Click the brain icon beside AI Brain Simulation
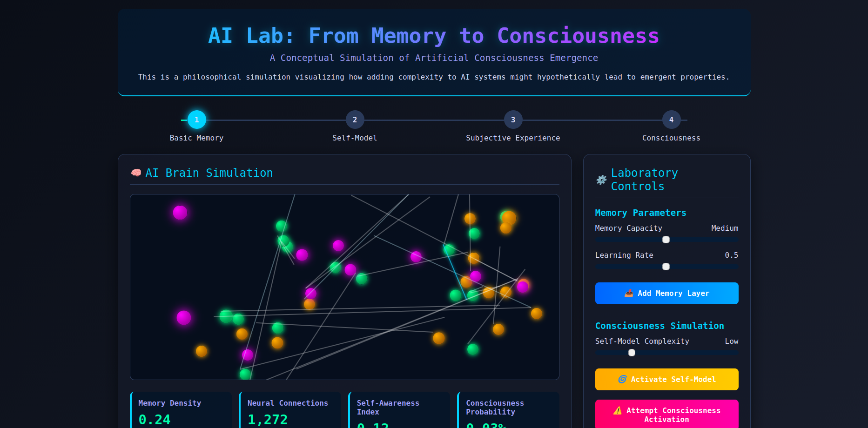 (135, 173)
